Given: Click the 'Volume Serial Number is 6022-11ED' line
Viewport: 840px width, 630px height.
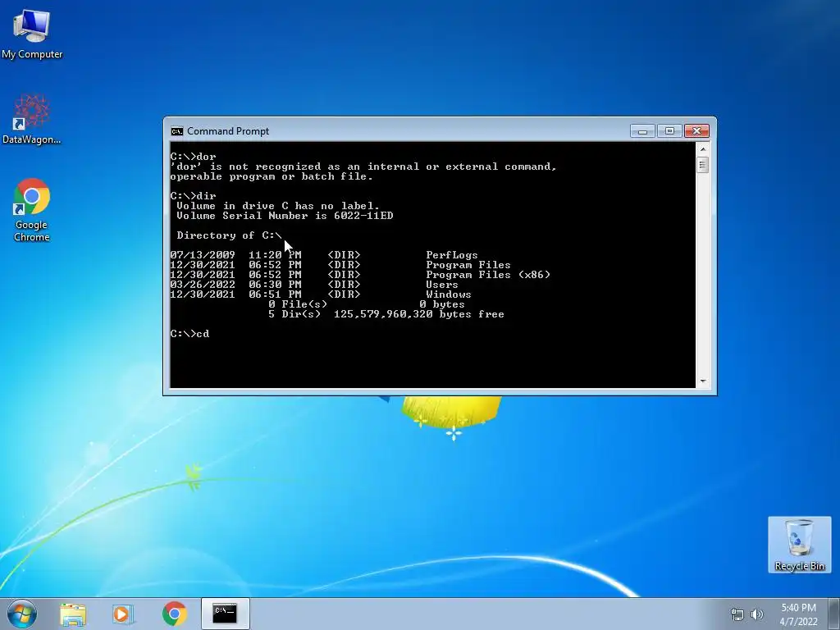Looking at the screenshot, I should pos(285,216).
